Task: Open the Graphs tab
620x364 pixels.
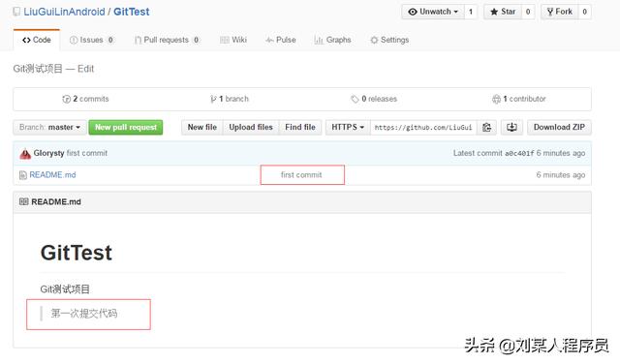Action: click(x=332, y=40)
